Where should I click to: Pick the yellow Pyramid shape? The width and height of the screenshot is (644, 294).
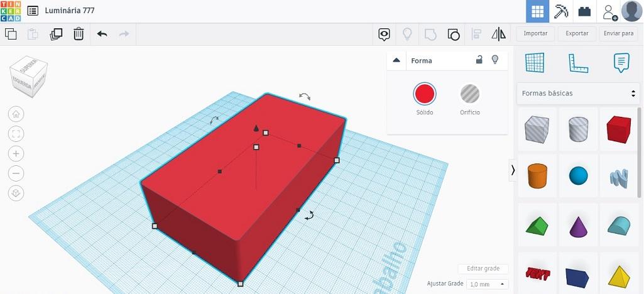618,276
